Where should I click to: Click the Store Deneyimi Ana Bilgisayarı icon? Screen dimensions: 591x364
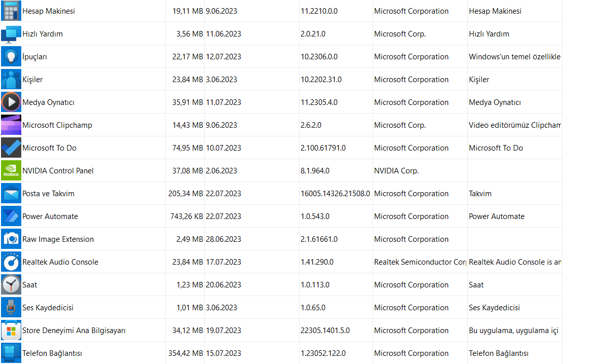11,330
